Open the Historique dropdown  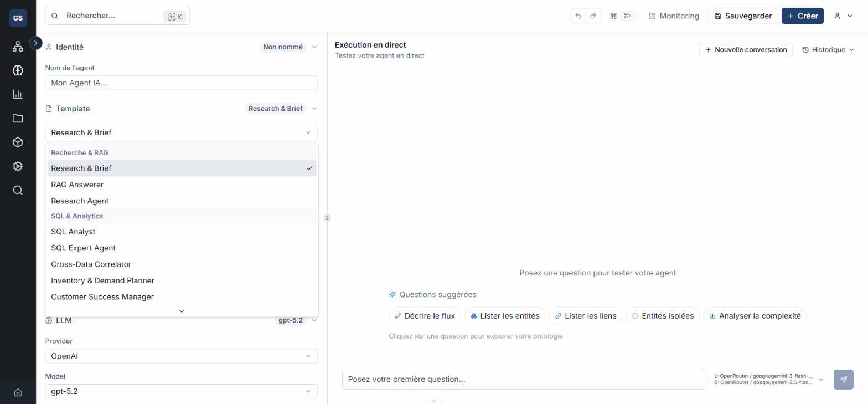(828, 50)
